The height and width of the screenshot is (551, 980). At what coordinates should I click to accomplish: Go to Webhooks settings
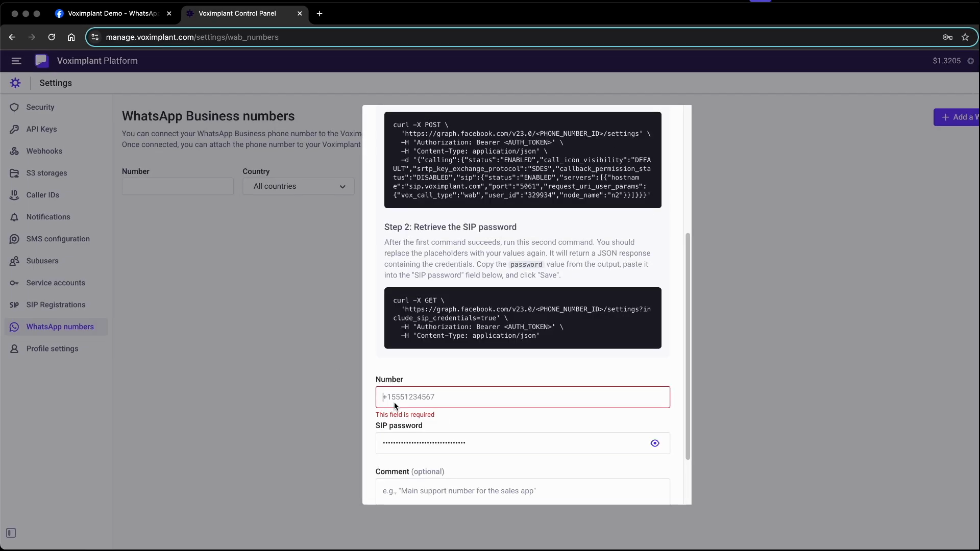point(44,151)
